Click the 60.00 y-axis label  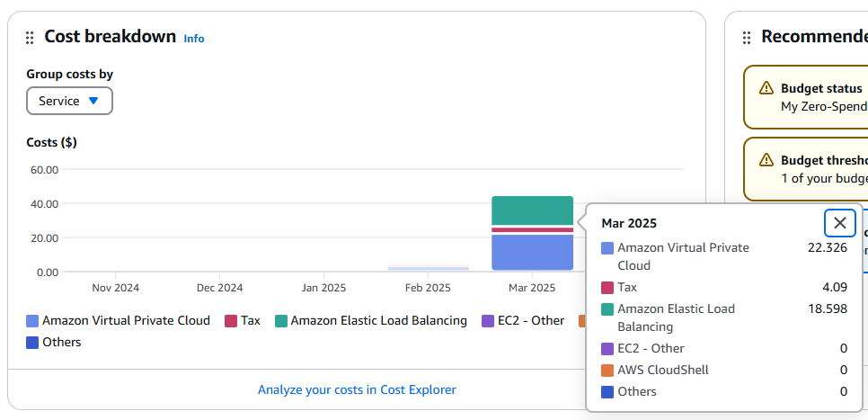(x=45, y=170)
